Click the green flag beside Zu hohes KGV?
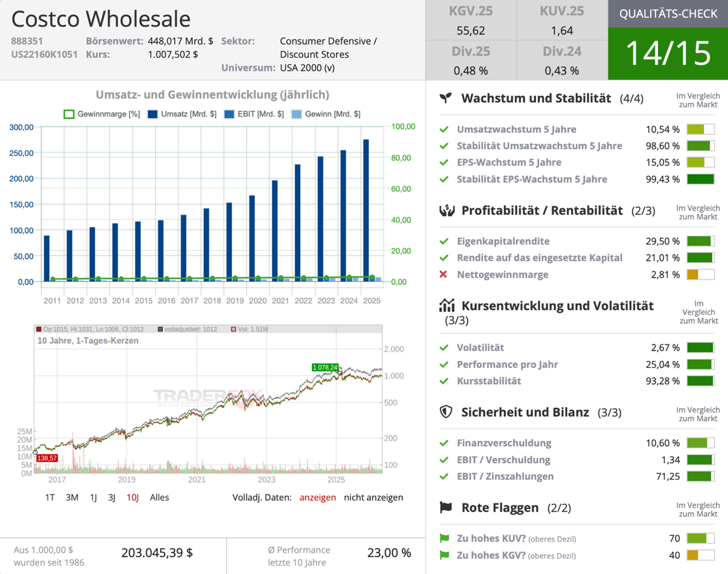This screenshot has height=574, width=728. point(444,555)
